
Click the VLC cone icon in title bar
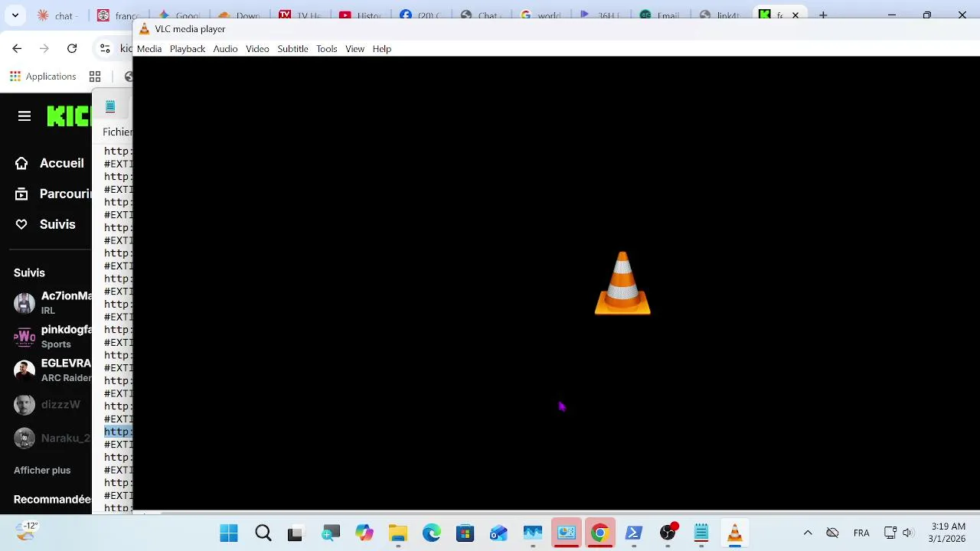coord(144,29)
